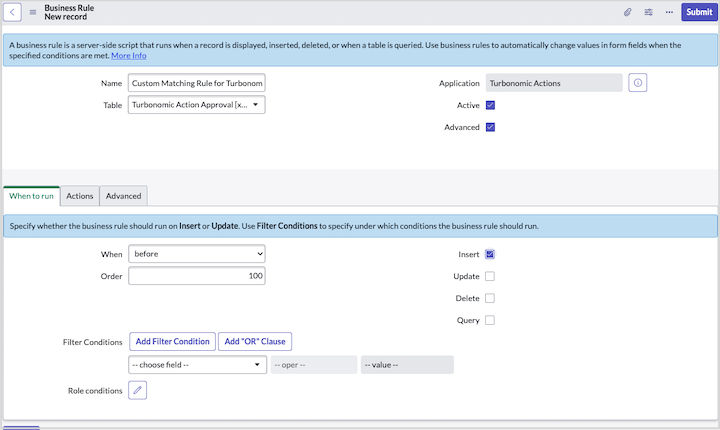Edit Role conditions with pencil icon
The image size is (720, 430).
(137, 390)
